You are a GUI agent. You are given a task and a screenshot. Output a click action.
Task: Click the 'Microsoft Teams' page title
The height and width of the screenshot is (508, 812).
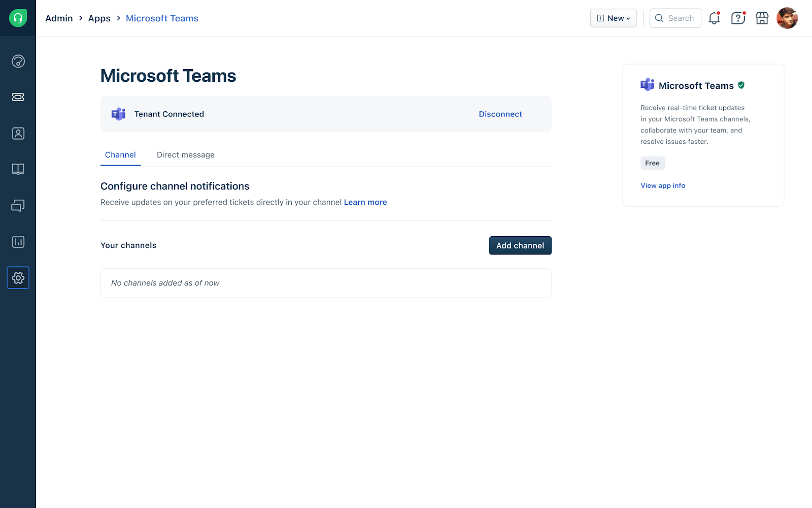coord(168,76)
